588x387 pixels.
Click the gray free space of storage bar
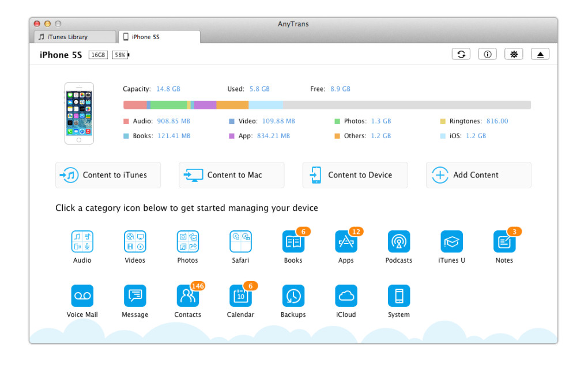407,105
